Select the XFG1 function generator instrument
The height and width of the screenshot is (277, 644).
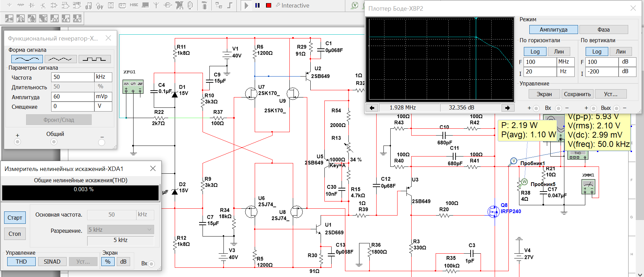point(133,86)
